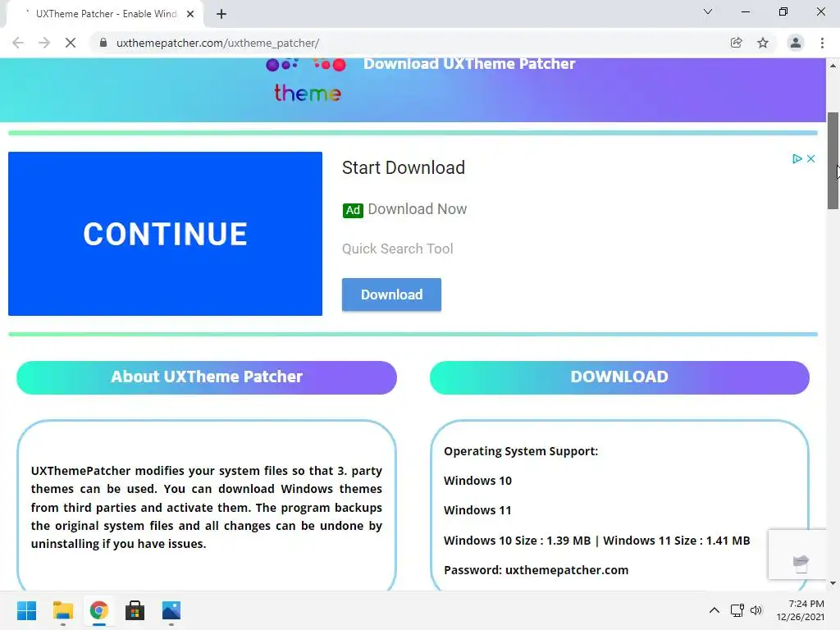Image resolution: width=840 pixels, height=630 pixels.
Task: Click Start Download ad headline
Action: point(404,167)
